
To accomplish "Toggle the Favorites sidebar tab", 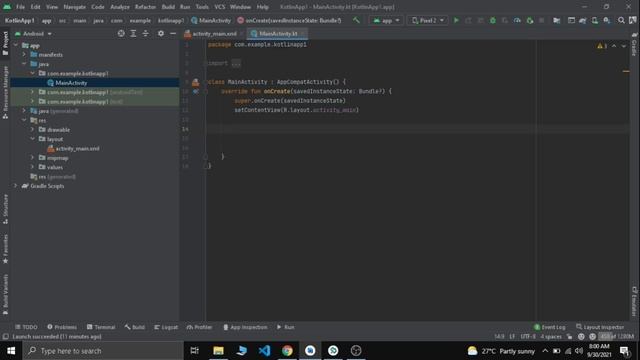I will [5, 249].
